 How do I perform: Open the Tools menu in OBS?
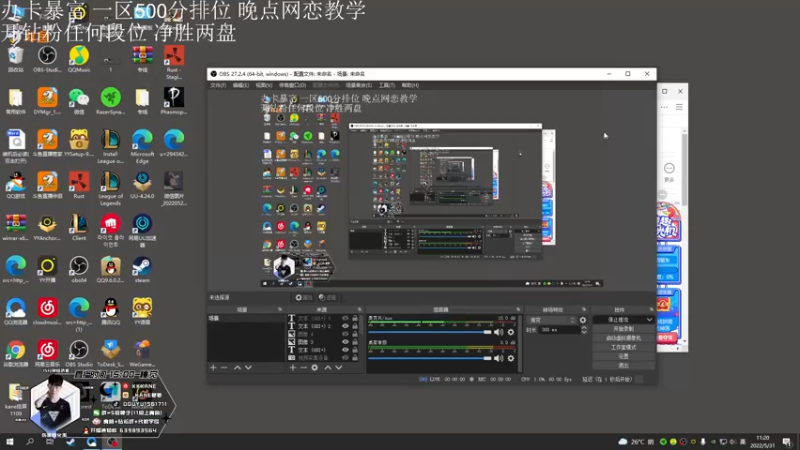[x=387, y=85]
